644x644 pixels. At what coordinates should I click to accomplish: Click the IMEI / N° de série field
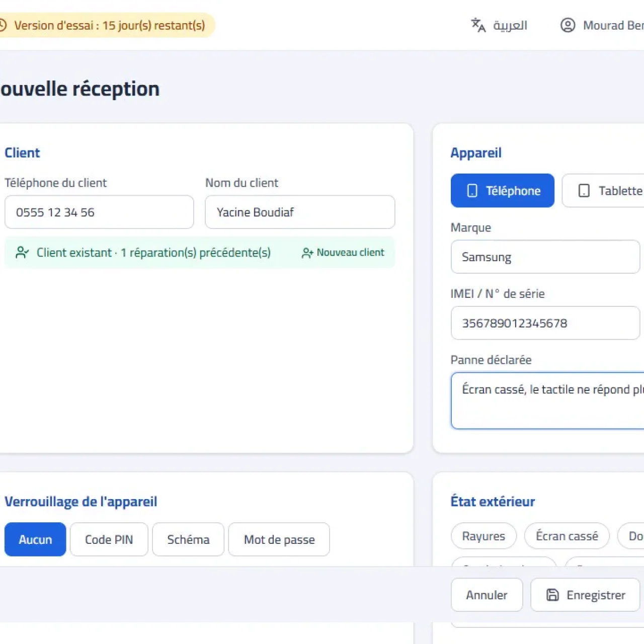coord(545,323)
